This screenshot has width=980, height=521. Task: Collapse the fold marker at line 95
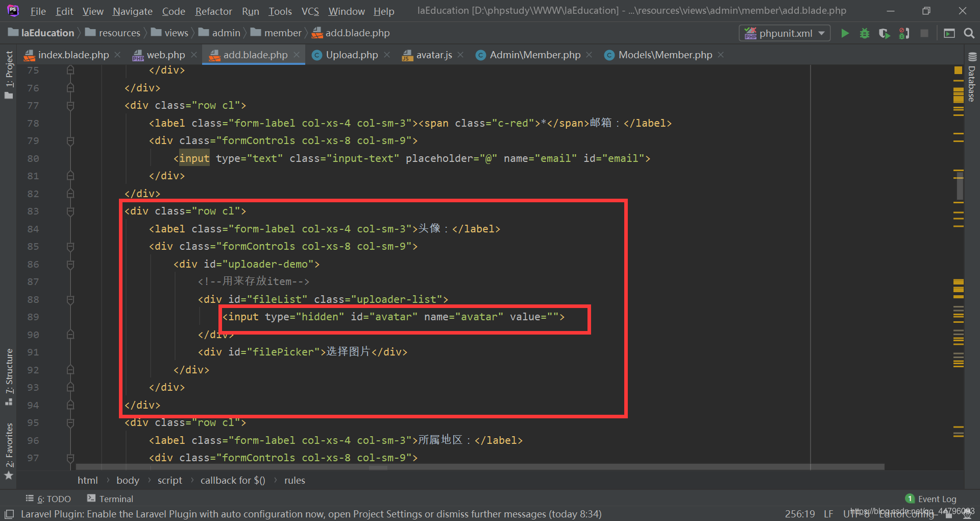pyautogui.click(x=70, y=423)
